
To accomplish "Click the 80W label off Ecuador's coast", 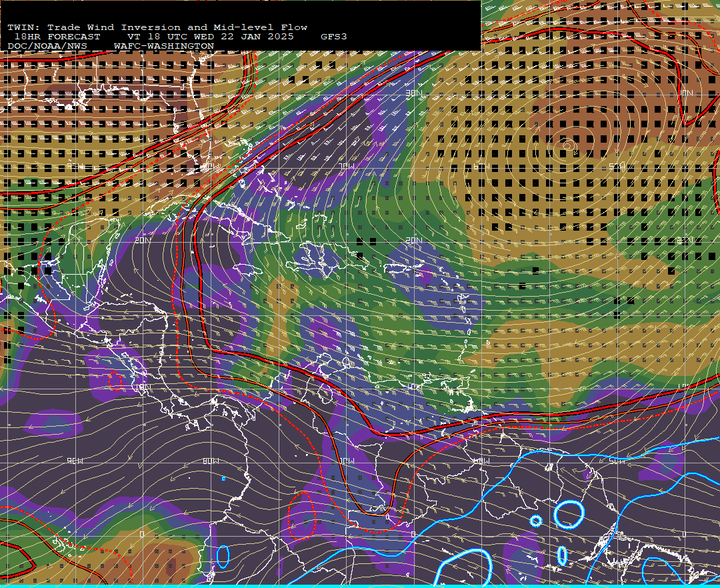I will [211, 461].
